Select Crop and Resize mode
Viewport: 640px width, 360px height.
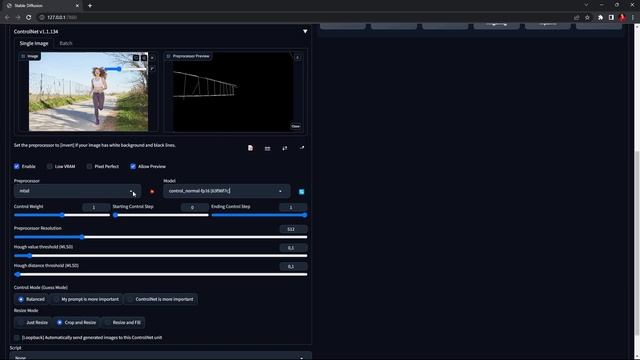click(x=76, y=322)
